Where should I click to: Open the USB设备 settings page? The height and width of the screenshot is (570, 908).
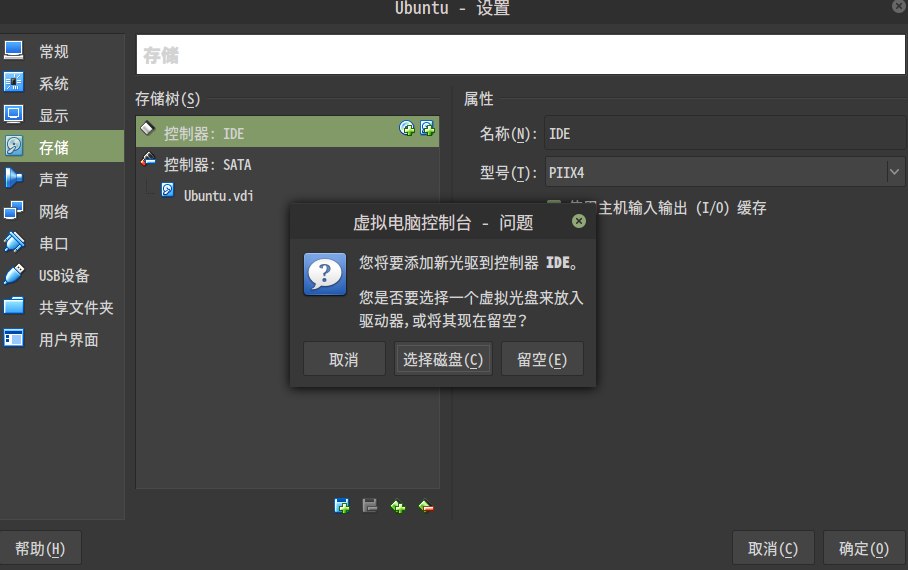64,275
